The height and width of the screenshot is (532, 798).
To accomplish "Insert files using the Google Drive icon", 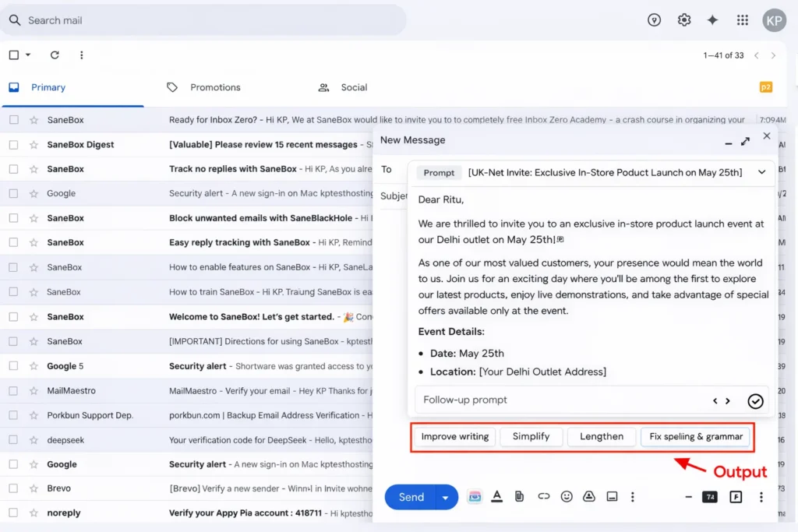I will (x=589, y=497).
